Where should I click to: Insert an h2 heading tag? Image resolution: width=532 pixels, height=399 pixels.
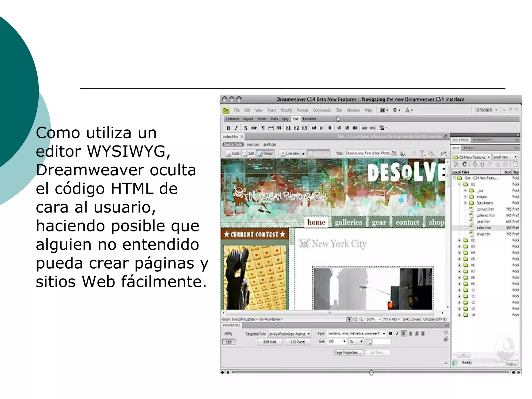(x=296, y=128)
